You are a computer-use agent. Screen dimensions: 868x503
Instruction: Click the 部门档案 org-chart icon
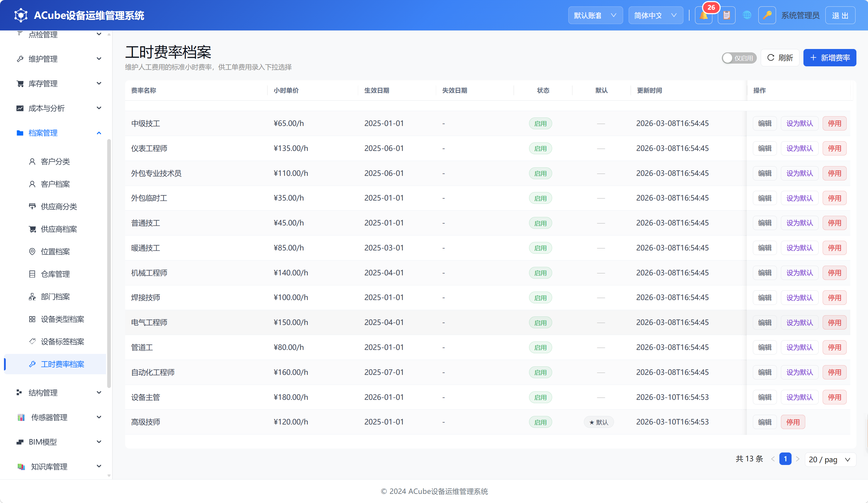pyautogui.click(x=32, y=297)
